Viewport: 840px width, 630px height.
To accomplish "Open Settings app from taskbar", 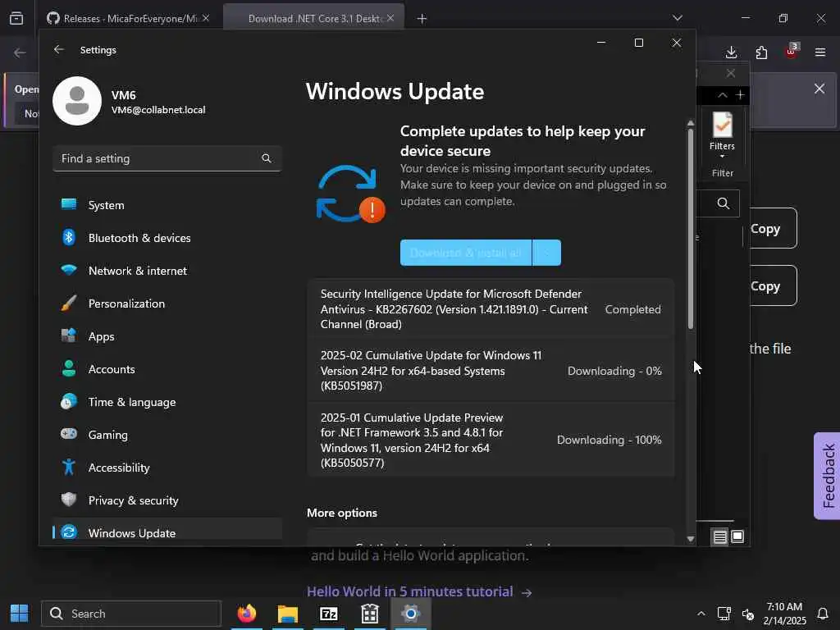I will 411,614.
